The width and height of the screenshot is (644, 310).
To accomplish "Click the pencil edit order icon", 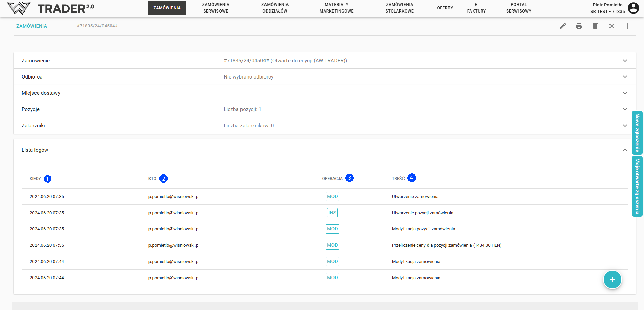I will pyautogui.click(x=562, y=26).
